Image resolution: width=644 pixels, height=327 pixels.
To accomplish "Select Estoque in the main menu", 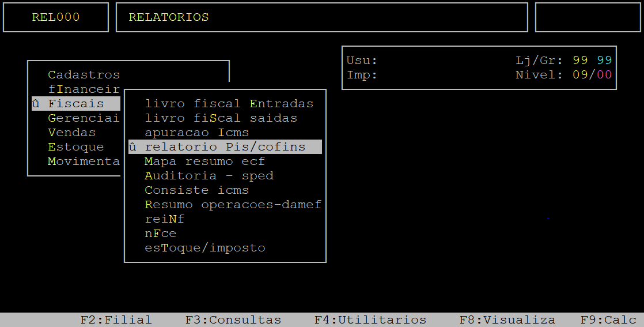I will pyautogui.click(x=75, y=147).
